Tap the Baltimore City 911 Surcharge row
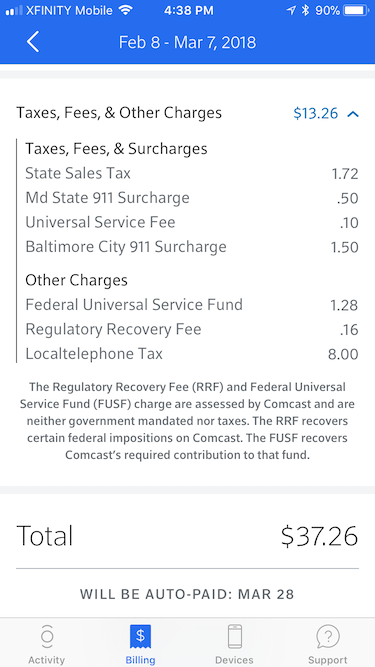The image size is (375, 667). 192,247
